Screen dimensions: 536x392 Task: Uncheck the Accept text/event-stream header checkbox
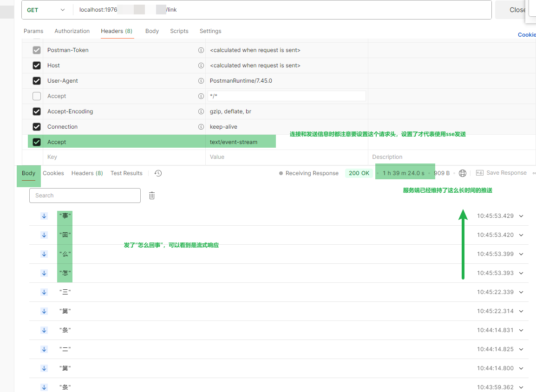37,142
